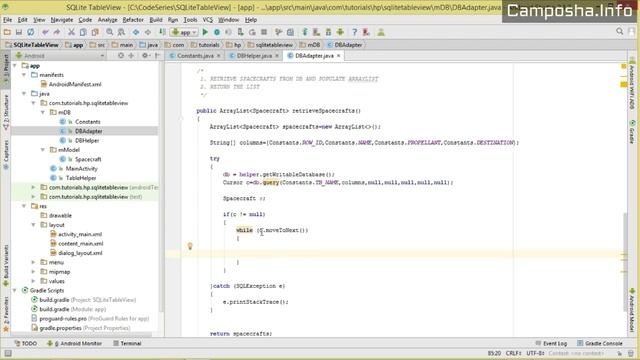Select AndroidManifest.xml in project tree
This screenshot has height=360, width=640.
tap(75, 84)
